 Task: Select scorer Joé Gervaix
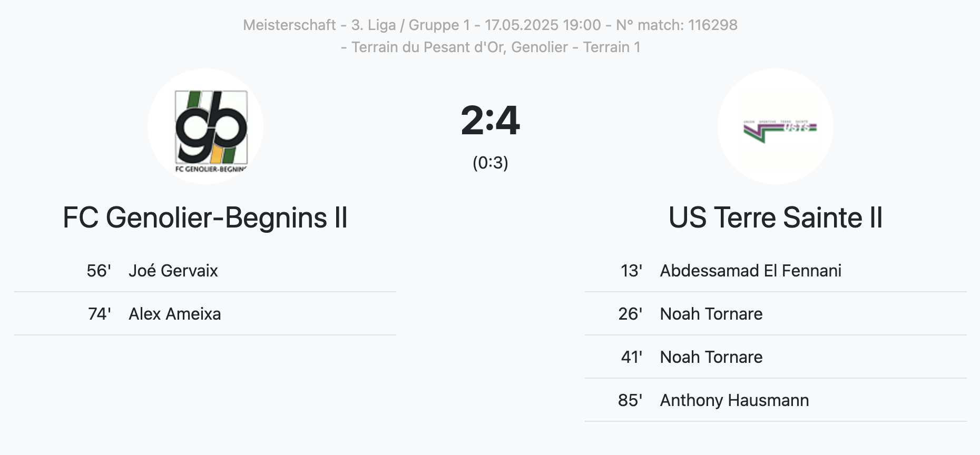click(173, 271)
